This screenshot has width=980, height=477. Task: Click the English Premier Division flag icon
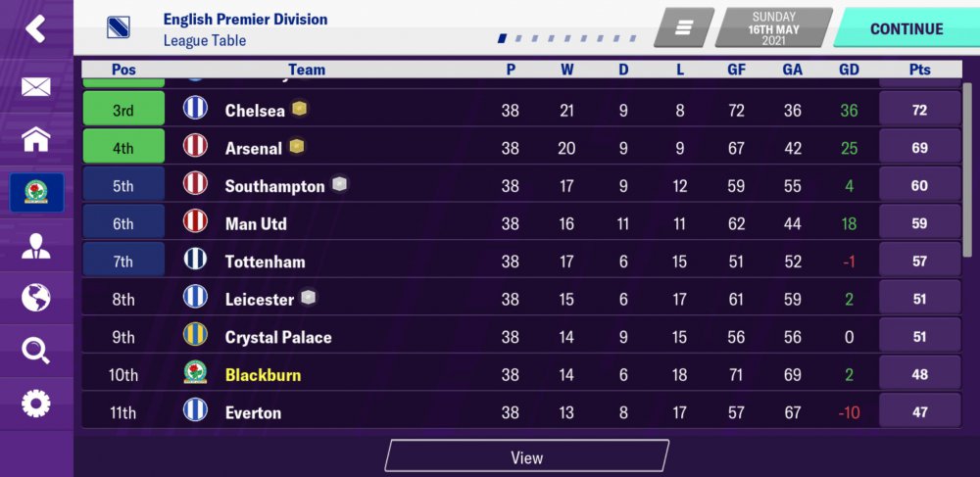coord(119,27)
